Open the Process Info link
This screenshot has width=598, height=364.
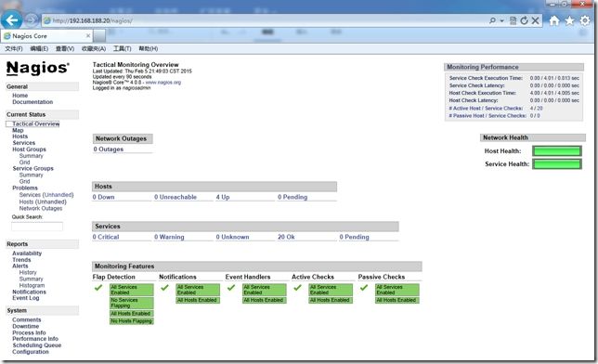(x=29, y=332)
